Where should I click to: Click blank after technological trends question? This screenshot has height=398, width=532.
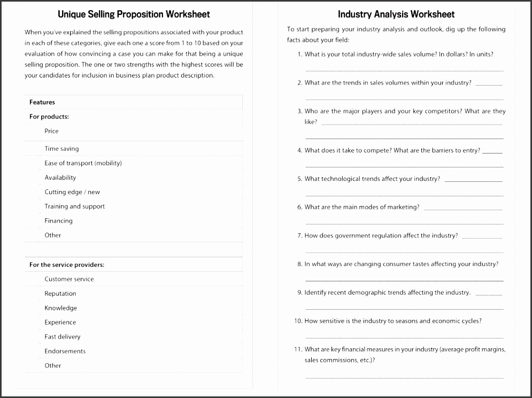tap(473, 180)
